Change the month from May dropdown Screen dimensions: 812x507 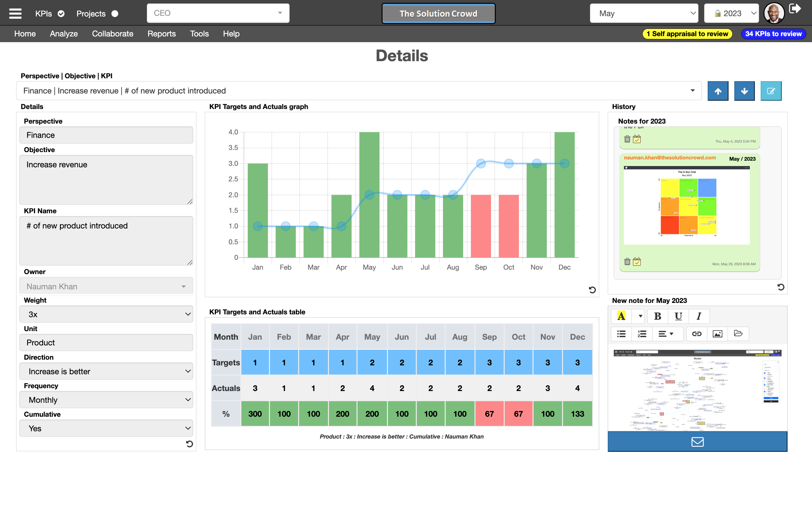(644, 13)
